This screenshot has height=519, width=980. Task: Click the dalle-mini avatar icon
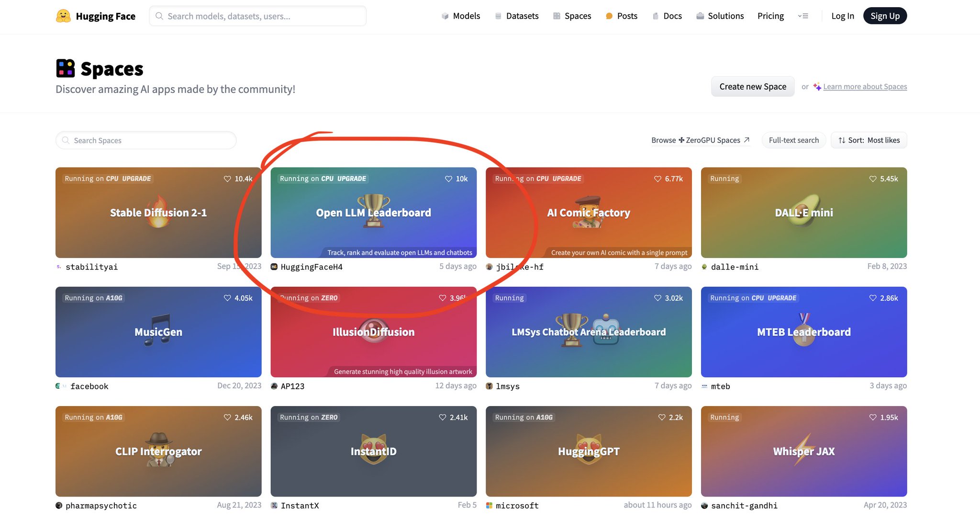click(x=704, y=267)
